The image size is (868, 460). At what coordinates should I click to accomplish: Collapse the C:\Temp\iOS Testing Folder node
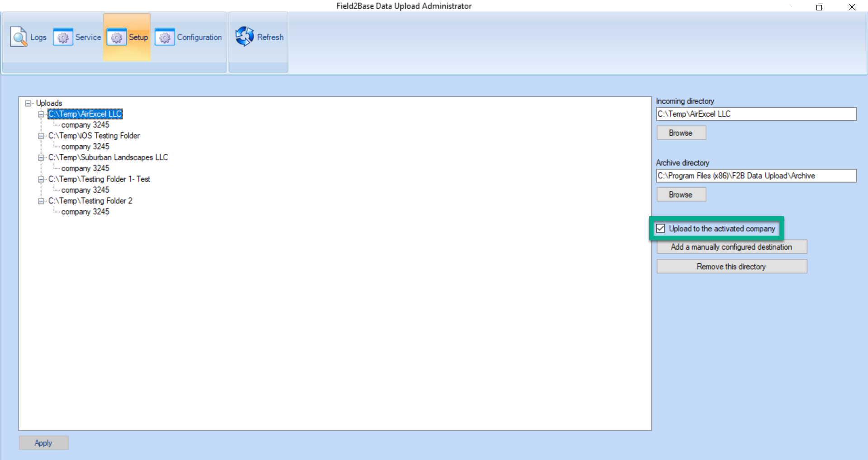(x=41, y=136)
